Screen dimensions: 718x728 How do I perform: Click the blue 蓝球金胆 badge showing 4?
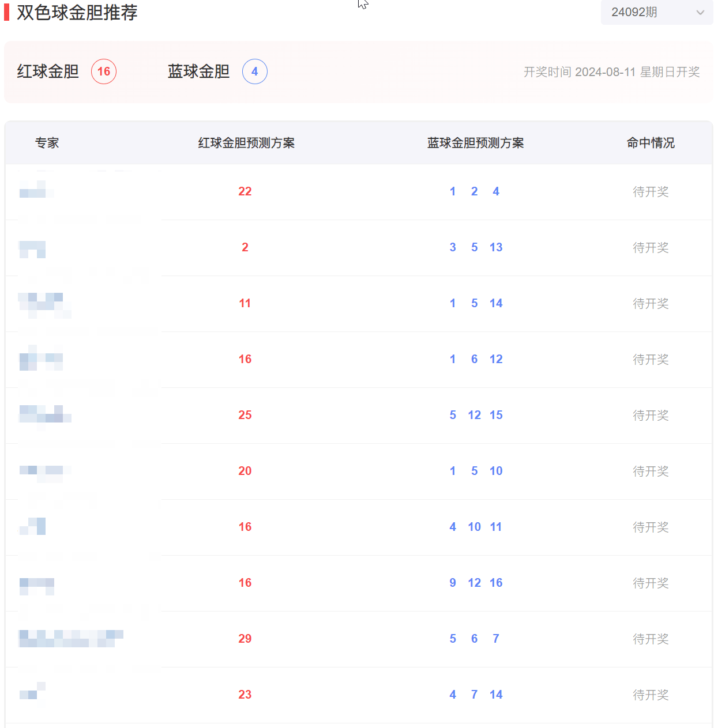254,71
